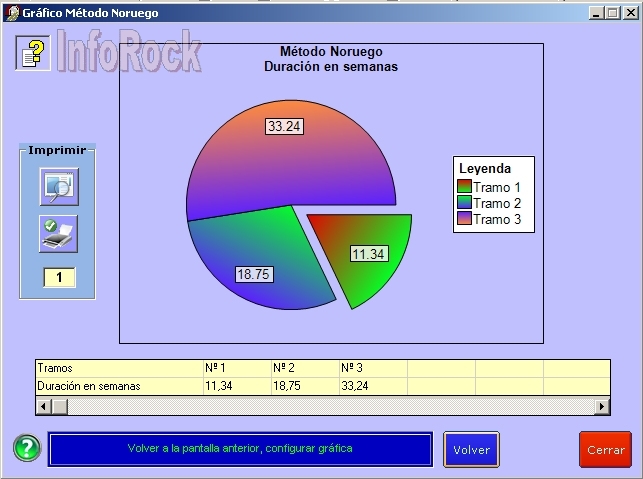643x479 pixels.
Task: Click the copies number field showing 1
Action: pos(58,277)
